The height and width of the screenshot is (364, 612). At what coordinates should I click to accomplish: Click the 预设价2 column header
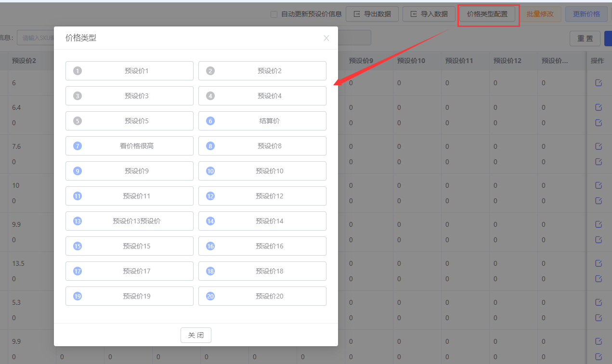pyautogui.click(x=24, y=61)
